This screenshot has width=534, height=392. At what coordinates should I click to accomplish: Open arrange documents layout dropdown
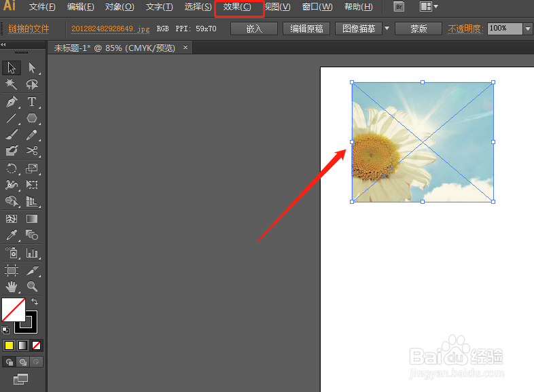[x=429, y=7]
